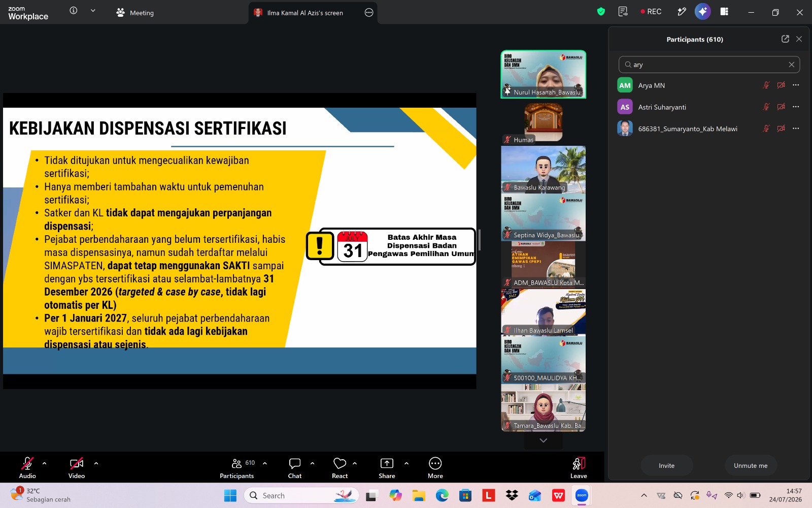Open File Explorer from taskbar

point(419,495)
